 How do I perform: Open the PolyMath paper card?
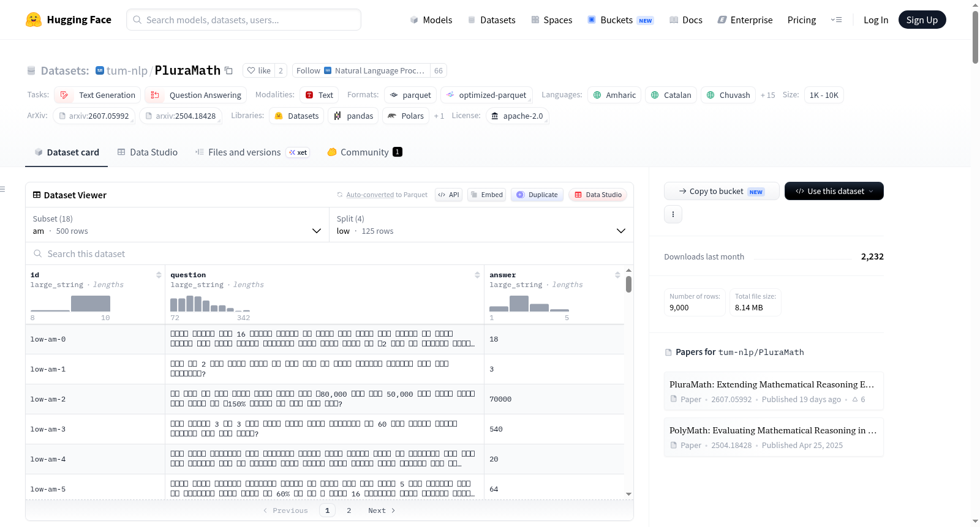[774, 437]
